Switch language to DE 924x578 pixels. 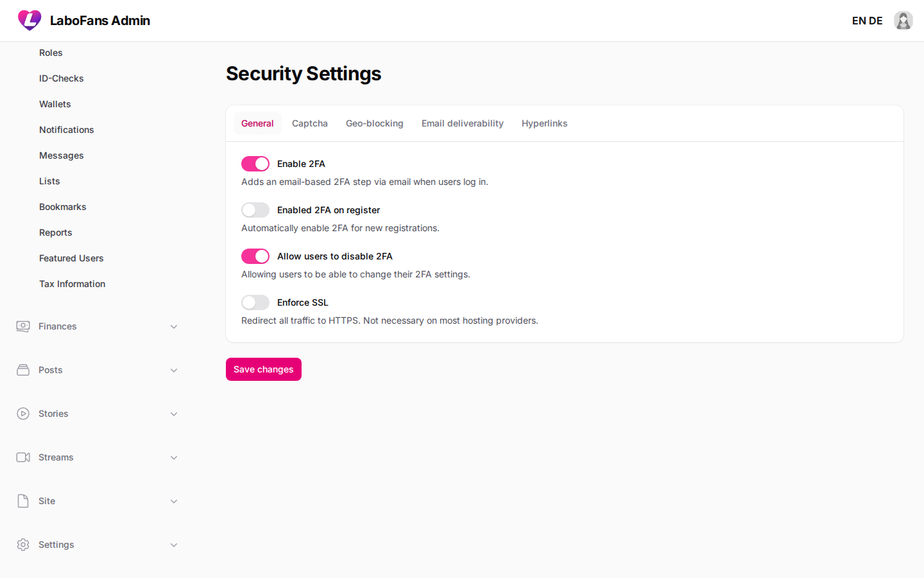876,21
